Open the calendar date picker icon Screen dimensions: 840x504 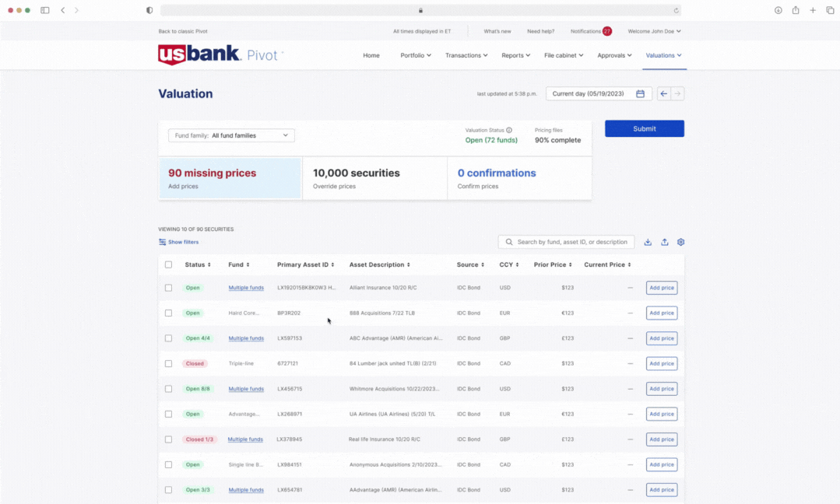[640, 93]
